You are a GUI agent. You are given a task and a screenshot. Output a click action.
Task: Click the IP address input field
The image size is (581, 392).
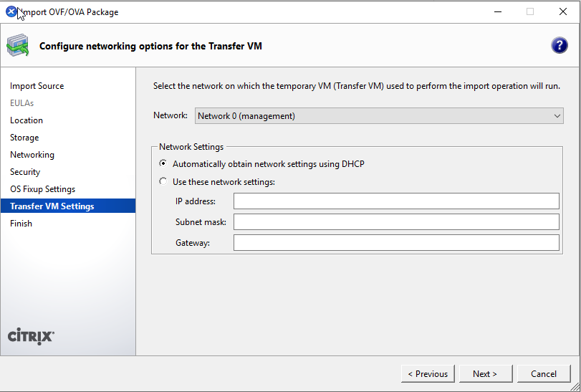(x=396, y=201)
